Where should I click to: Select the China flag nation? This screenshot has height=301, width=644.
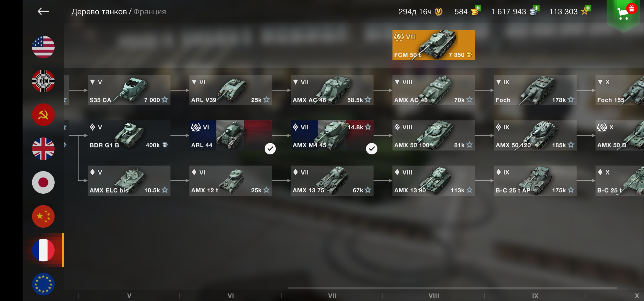[43, 217]
